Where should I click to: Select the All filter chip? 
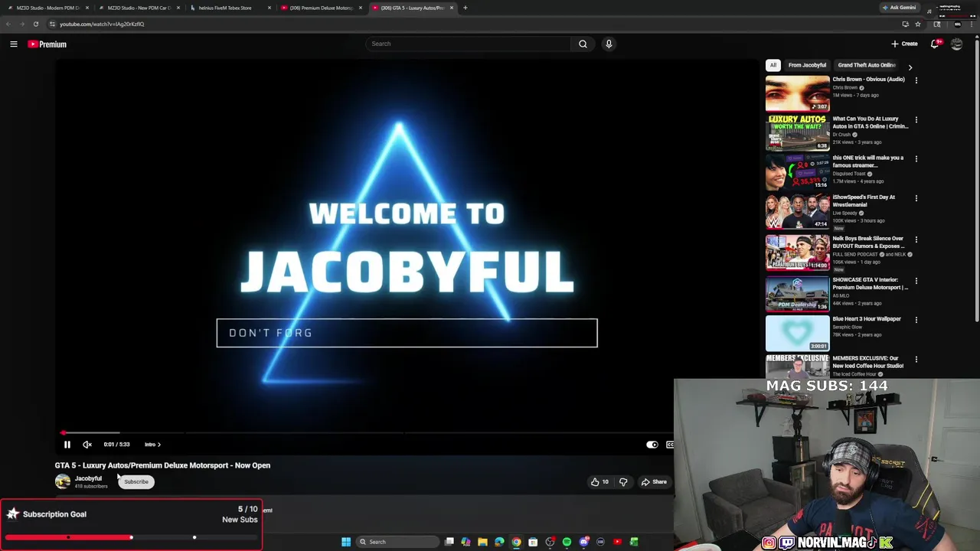[773, 65]
